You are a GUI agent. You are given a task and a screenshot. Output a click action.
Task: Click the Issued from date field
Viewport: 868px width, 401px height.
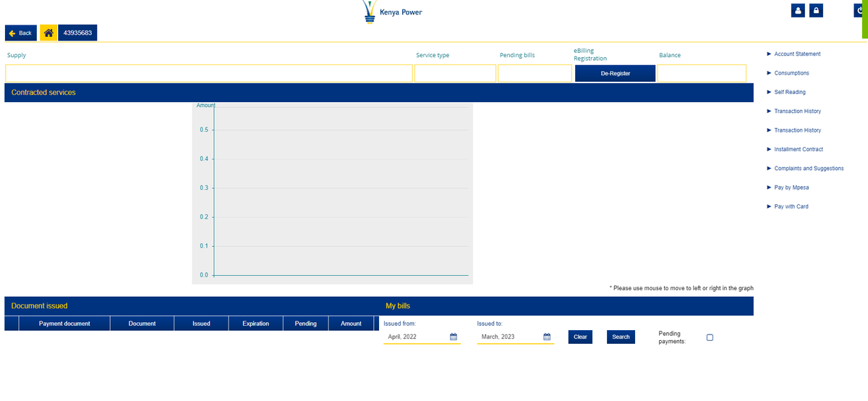point(422,337)
